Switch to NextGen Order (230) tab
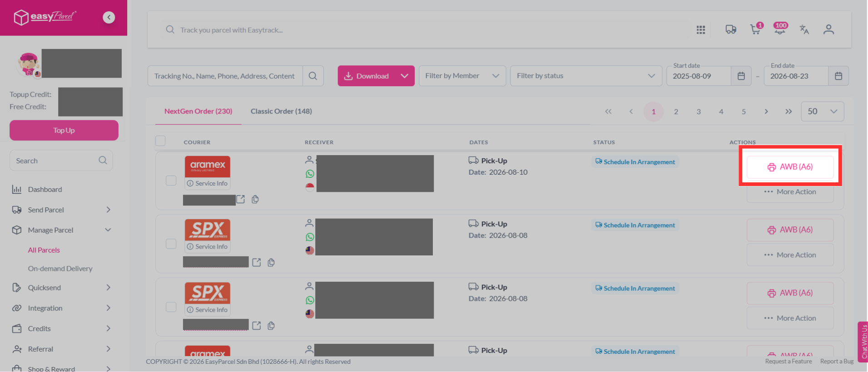 coord(198,111)
